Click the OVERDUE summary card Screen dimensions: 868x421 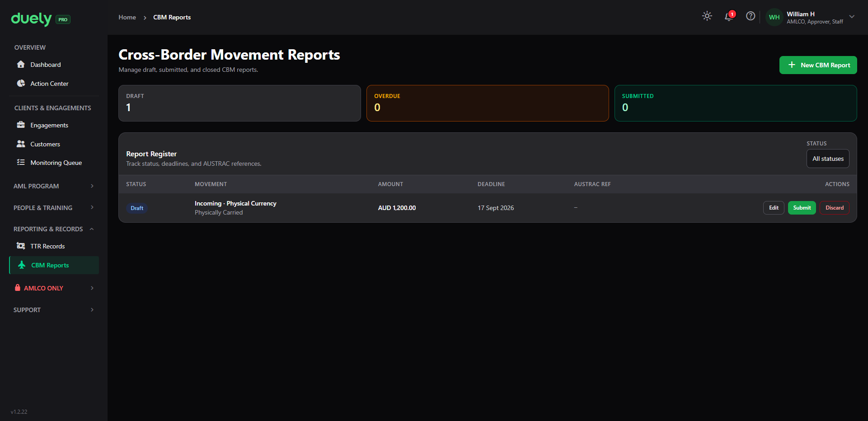click(x=488, y=103)
